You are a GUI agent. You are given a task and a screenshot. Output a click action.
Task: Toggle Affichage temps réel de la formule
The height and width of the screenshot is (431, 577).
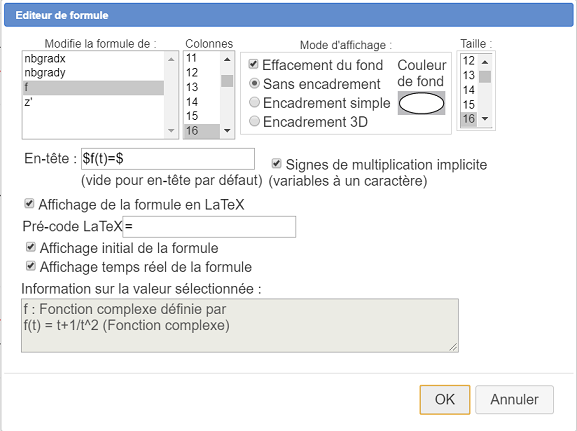[31, 266]
